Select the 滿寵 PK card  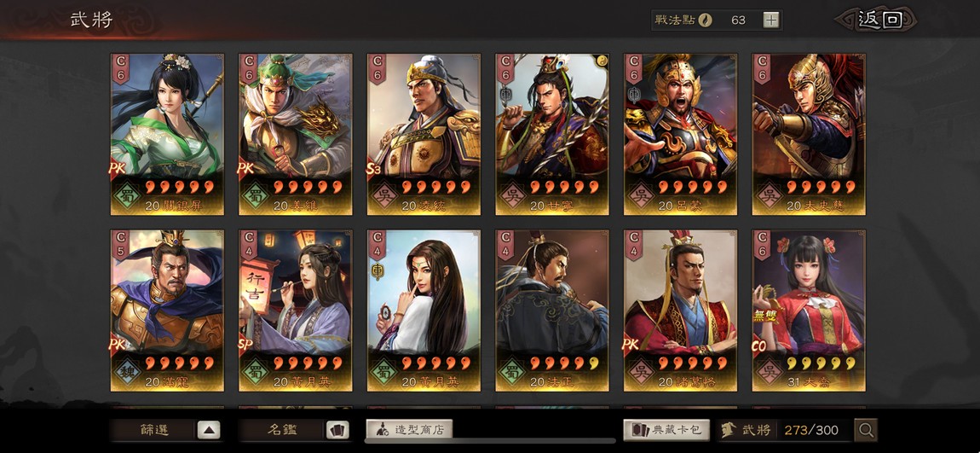168,311
